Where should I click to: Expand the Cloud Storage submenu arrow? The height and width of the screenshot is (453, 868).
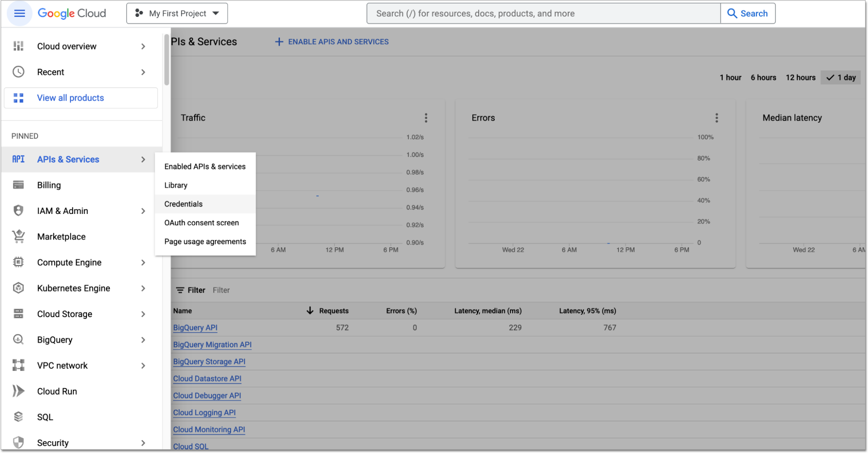pyautogui.click(x=143, y=314)
